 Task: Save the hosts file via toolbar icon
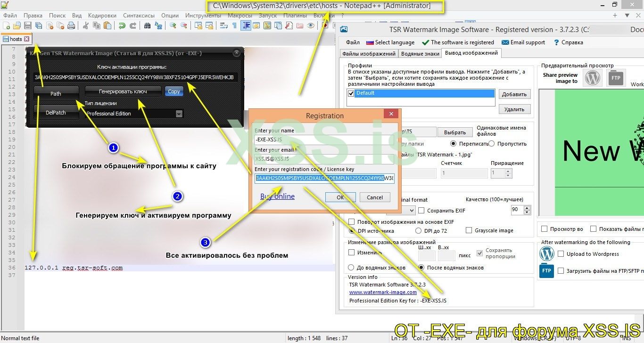tap(28, 25)
